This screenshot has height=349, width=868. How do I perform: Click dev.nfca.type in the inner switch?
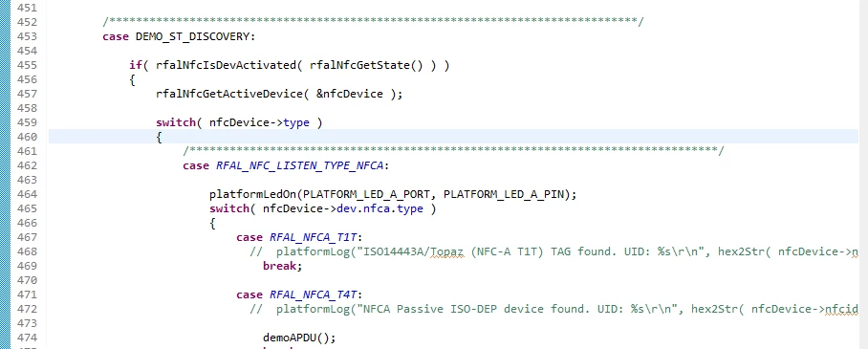[x=380, y=208]
